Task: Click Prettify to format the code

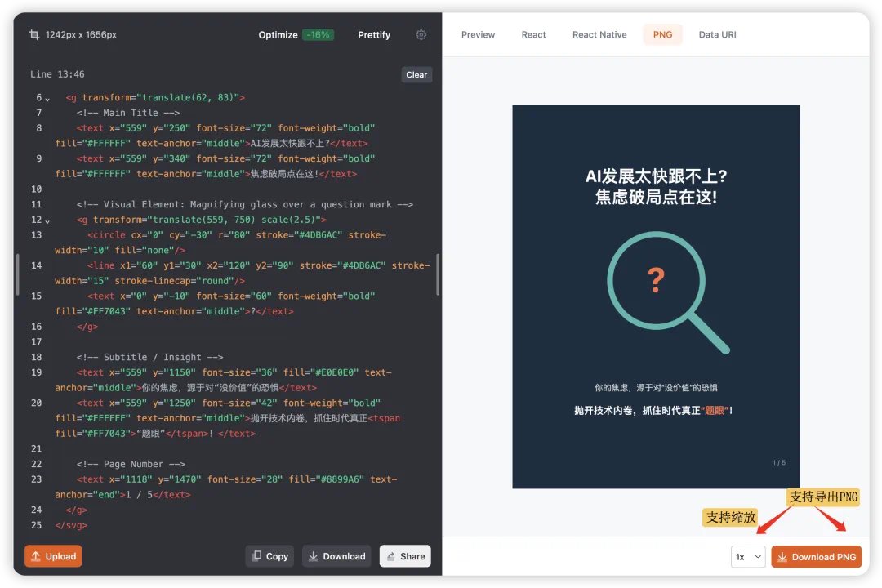Action: pyautogui.click(x=374, y=34)
